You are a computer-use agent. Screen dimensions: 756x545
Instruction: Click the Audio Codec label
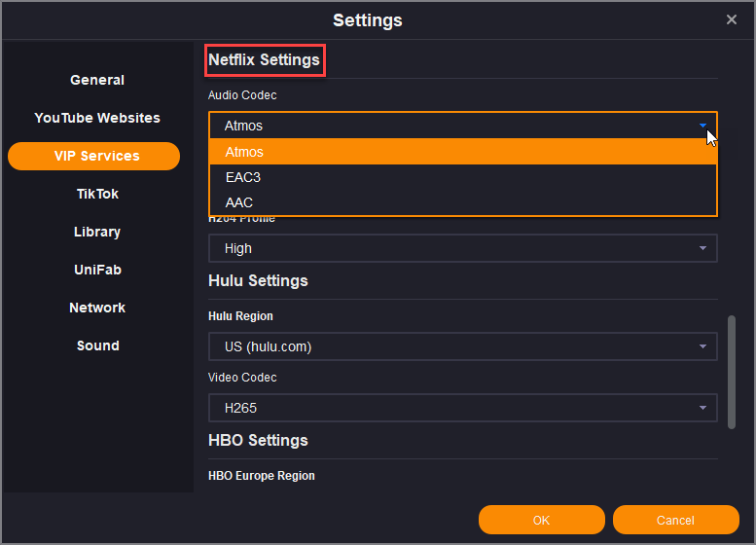242,95
